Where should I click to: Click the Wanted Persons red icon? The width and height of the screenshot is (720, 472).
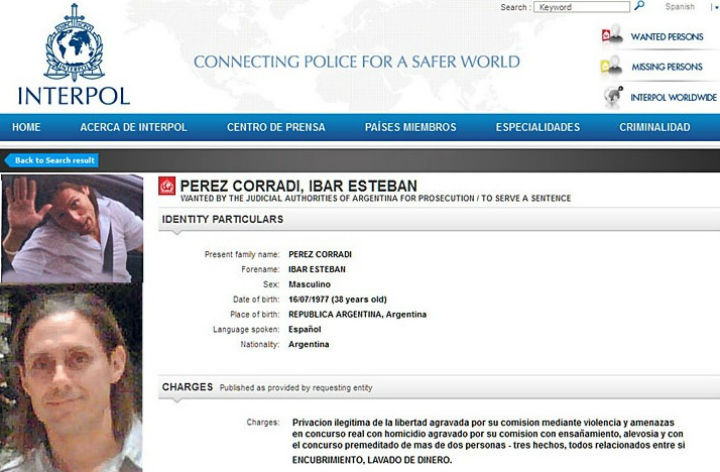(x=612, y=35)
